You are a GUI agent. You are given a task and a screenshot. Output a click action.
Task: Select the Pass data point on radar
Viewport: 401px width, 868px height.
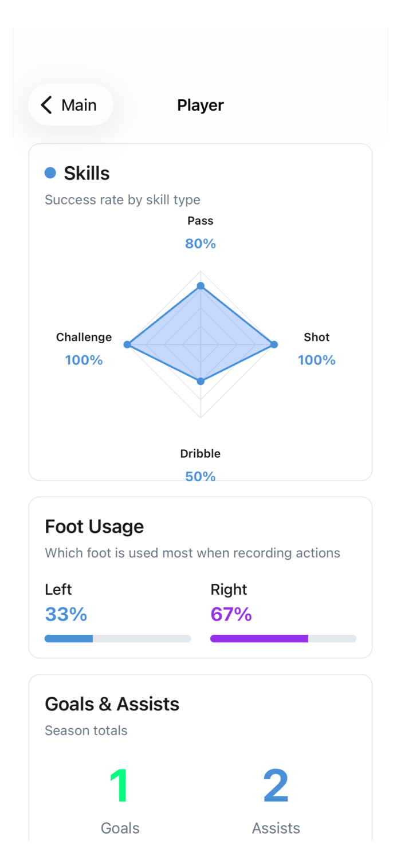[200, 285]
